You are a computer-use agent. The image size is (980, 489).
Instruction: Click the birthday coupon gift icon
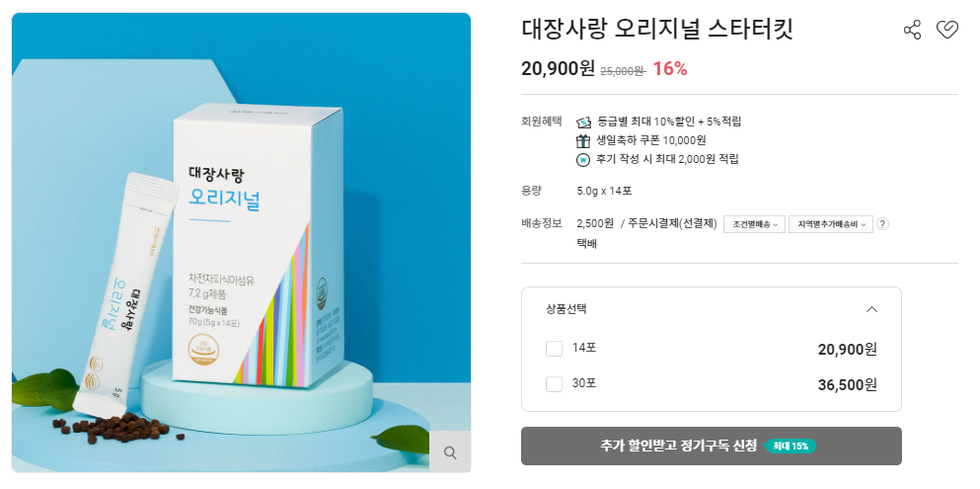click(583, 140)
